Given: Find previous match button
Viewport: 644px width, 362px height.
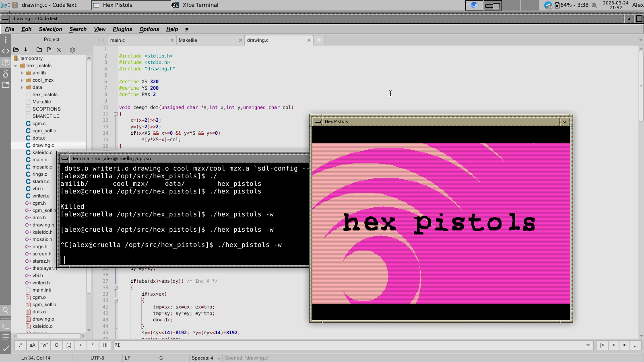Looking at the screenshot, I should click(613, 345).
